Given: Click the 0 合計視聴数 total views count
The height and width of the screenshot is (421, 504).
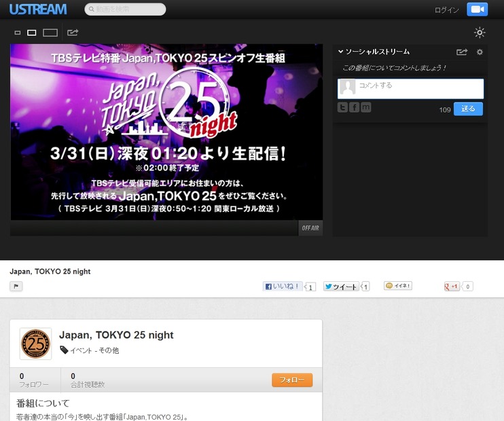Looking at the screenshot, I should tap(88, 380).
